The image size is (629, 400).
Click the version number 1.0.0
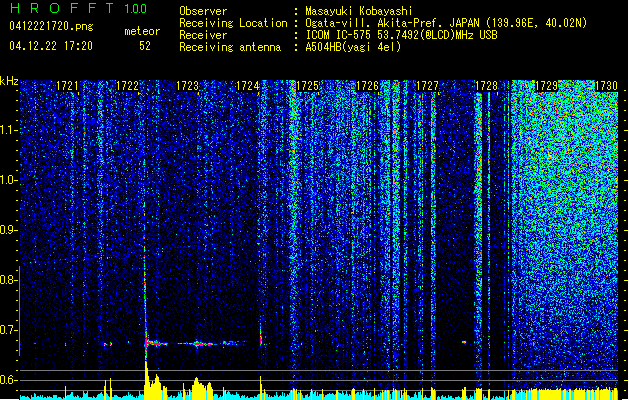(x=135, y=8)
